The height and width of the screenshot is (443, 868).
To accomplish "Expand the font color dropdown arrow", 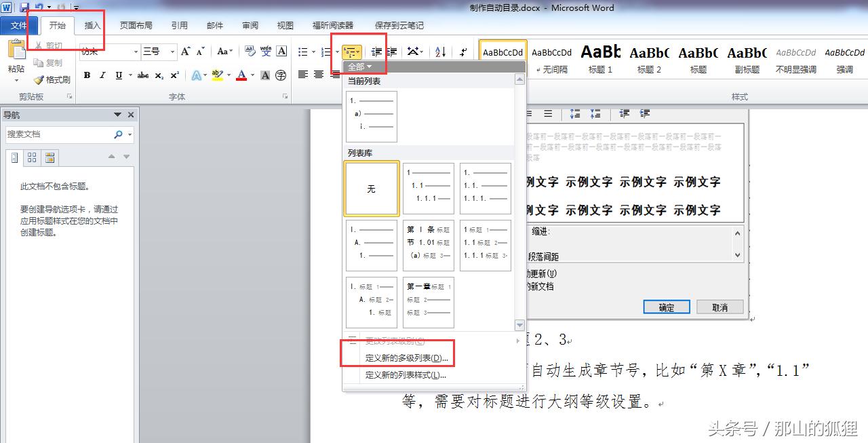I will [x=252, y=75].
